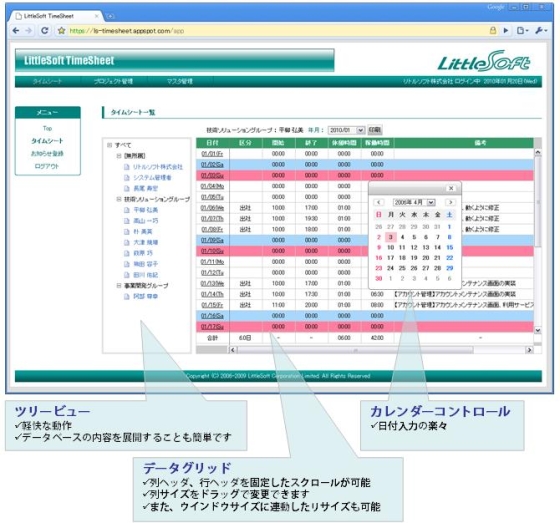Screen dimensions: 560x523
Task: Click the browser address bar URL
Action: tap(127, 31)
